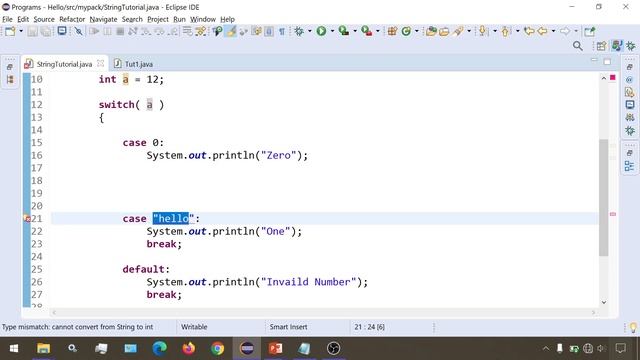Minimize the editor area view
This screenshot has width=640, height=360.
pos(594,61)
